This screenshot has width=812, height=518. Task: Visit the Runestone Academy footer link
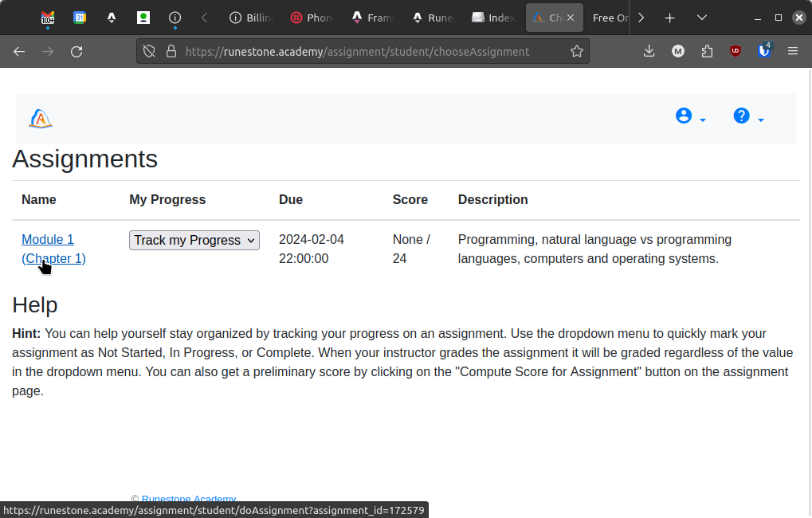click(x=189, y=499)
